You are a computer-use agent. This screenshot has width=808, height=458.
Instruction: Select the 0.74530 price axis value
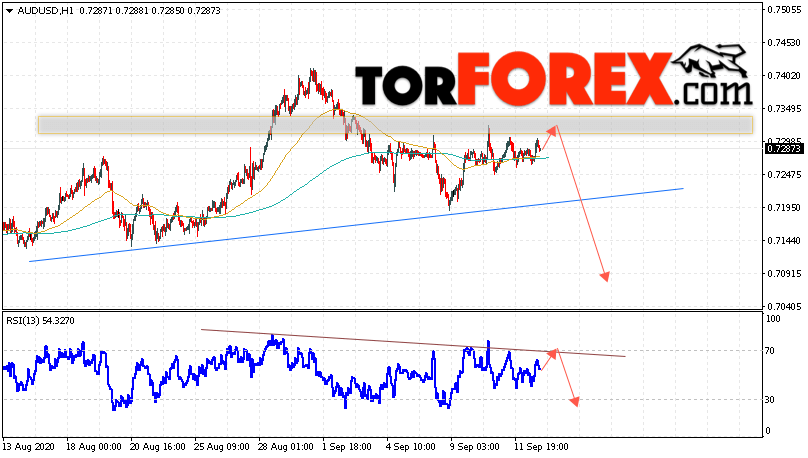784,43
